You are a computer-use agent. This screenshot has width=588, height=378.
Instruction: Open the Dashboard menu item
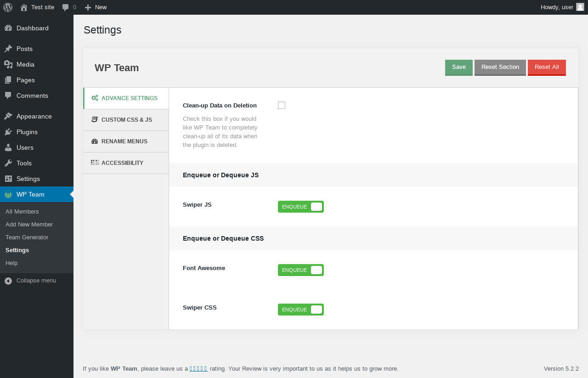click(x=37, y=28)
